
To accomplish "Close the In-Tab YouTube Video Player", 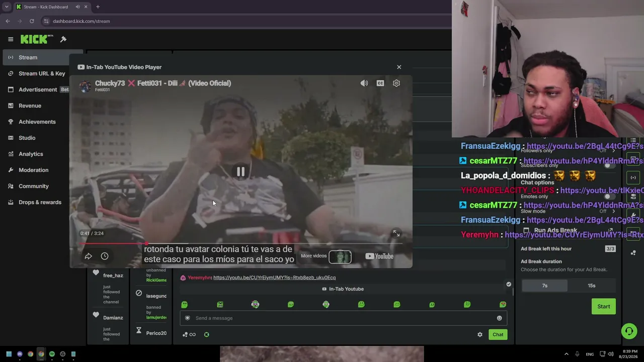I will 399,67.
